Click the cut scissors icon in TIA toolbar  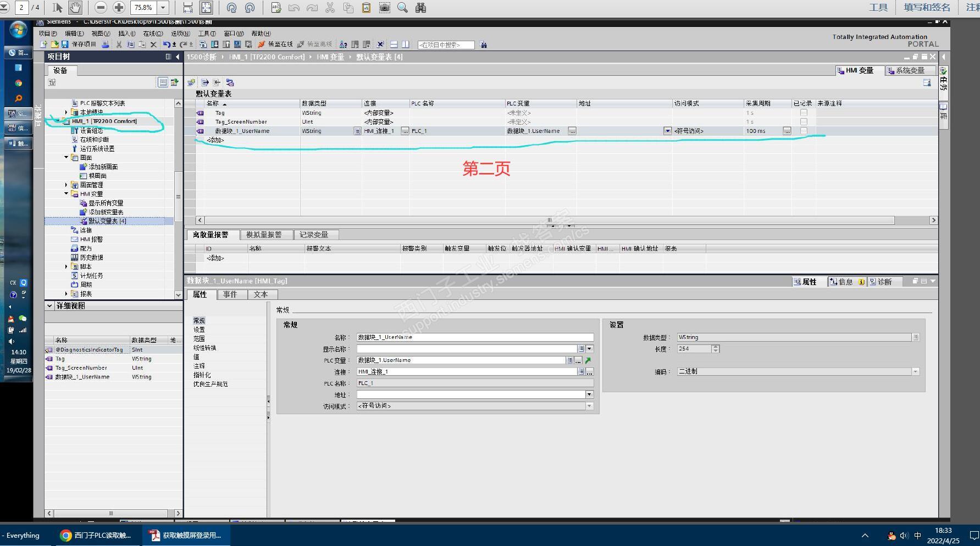point(119,44)
